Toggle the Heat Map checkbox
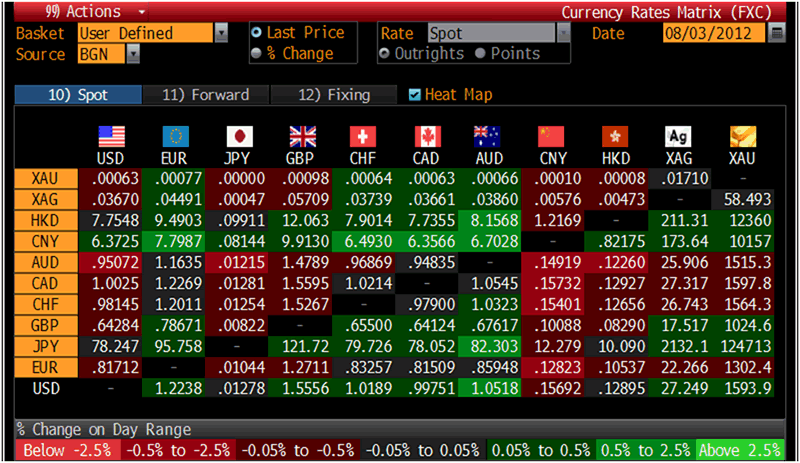This screenshot has height=463, width=800. click(x=416, y=95)
